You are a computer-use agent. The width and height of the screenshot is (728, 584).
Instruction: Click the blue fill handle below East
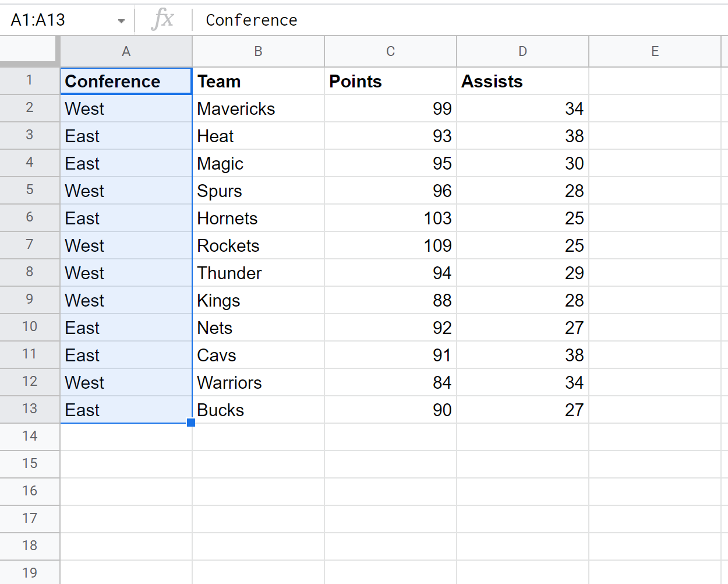click(x=191, y=423)
